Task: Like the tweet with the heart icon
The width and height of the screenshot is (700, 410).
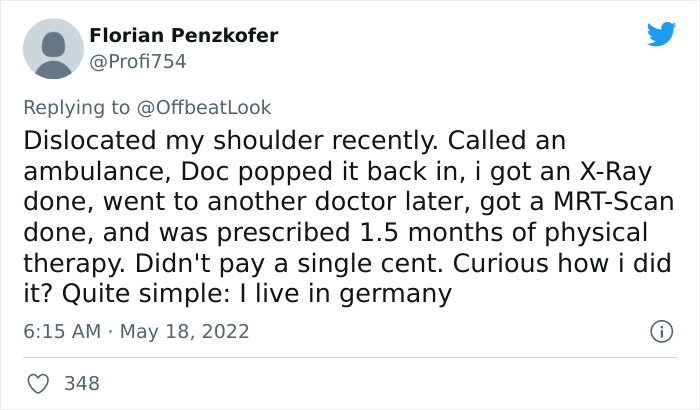Action: click(x=39, y=383)
